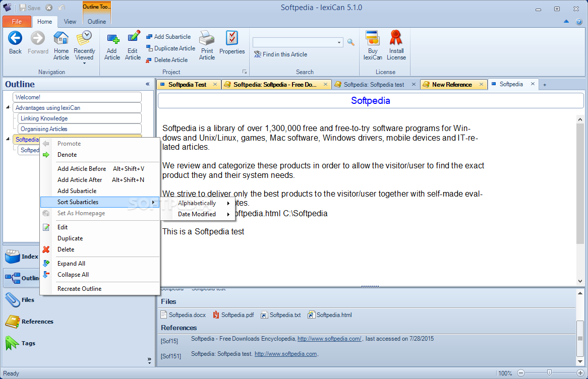Click Duplicate Article in the ribbon
The height and width of the screenshot is (379, 588).
pos(170,48)
